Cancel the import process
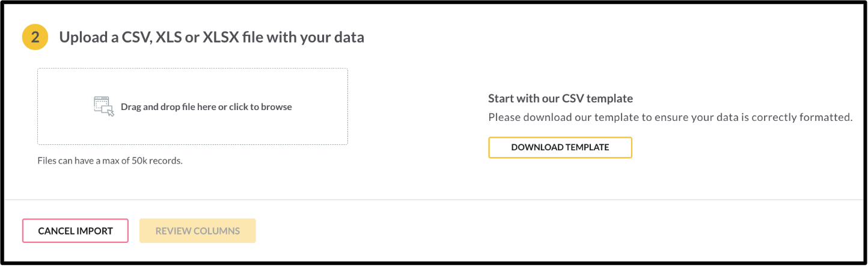Image resolution: width=868 pixels, height=267 pixels. 75,231
